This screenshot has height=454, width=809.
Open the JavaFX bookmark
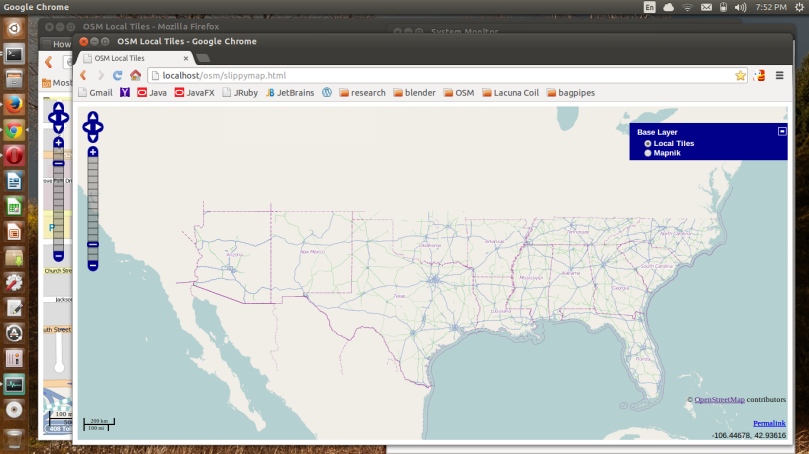tap(195, 93)
